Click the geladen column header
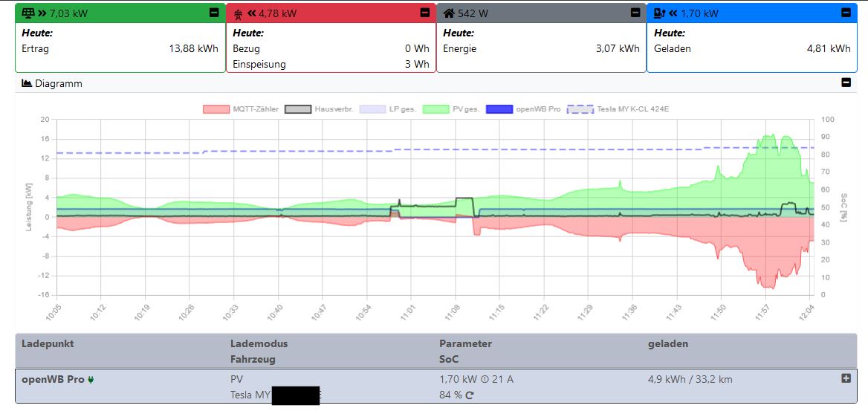The height and width of the screenshot is (414, 868). point(668,343)
